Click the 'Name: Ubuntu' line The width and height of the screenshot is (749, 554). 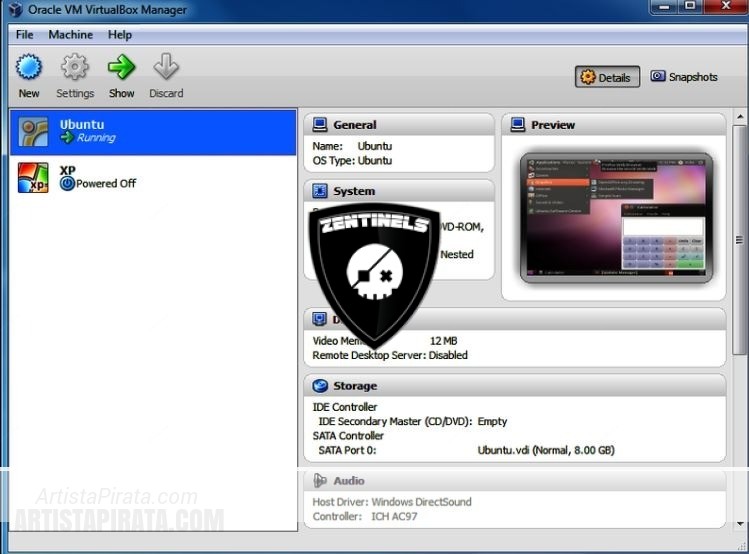352,146
